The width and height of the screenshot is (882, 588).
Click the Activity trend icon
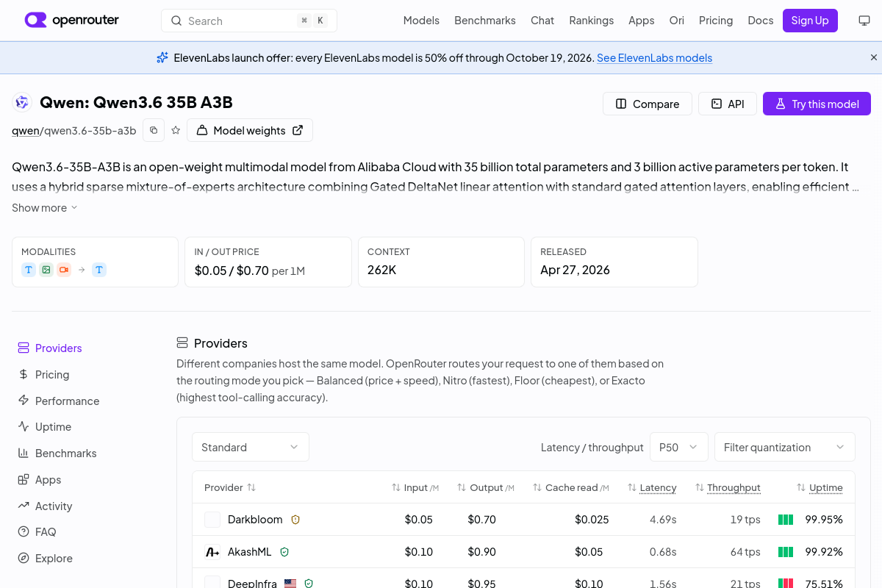24,506
